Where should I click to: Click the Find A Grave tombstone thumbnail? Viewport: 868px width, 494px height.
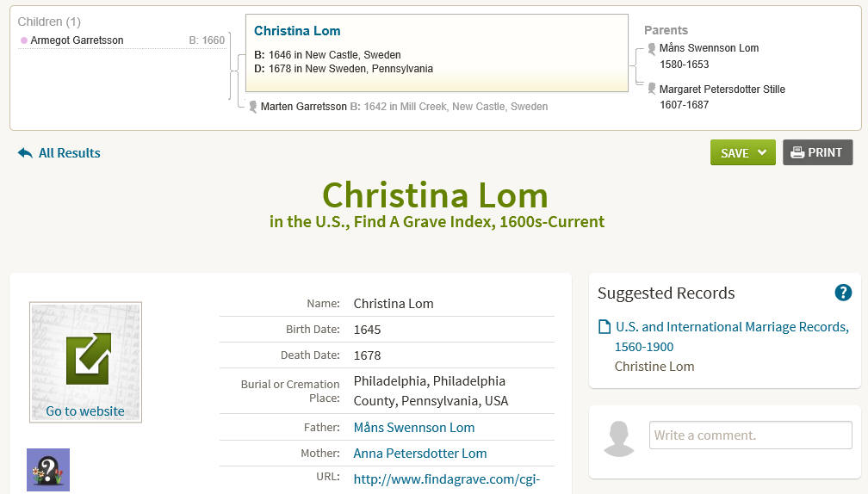(48, 470)
